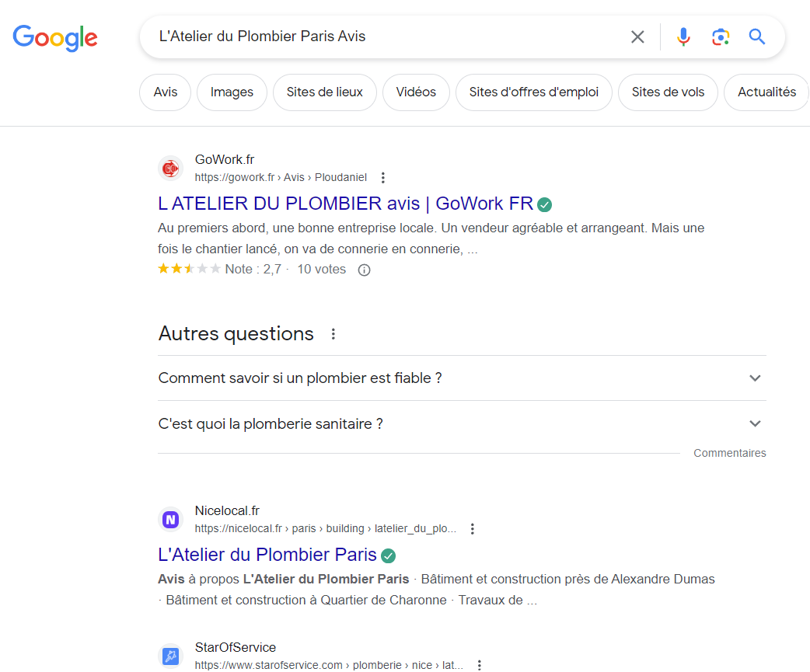
Task: Open more options for GoWork.fr result
Action: (x=382, y=178)
